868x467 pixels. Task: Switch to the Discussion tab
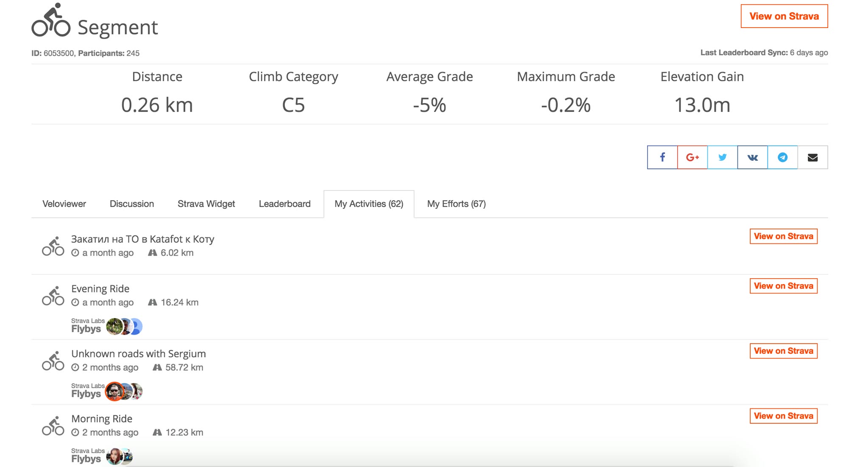pos(132,204)
